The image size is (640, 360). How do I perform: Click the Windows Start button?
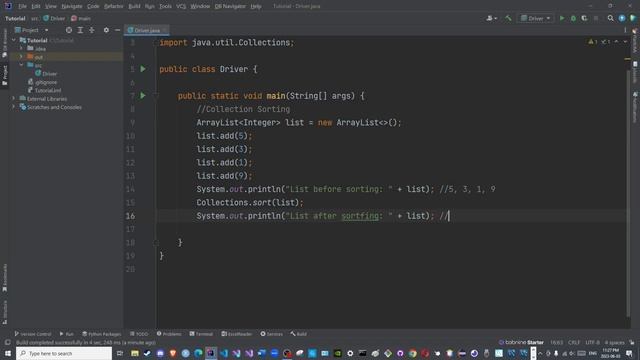(x=8, y=353)
